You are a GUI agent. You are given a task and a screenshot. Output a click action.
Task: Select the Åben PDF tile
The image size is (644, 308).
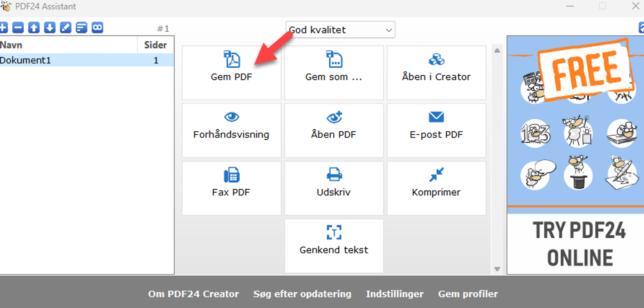(334, 131)
